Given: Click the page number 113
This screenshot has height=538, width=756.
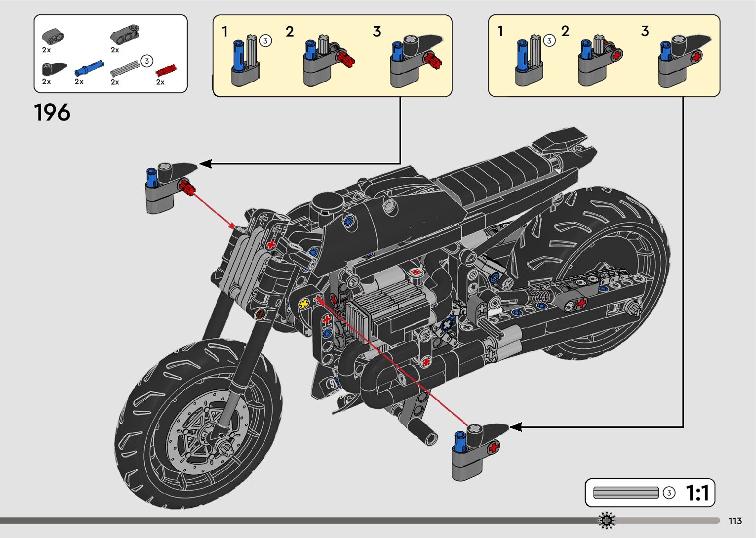Looking at the screenshot, I should [x=735, y=521].
